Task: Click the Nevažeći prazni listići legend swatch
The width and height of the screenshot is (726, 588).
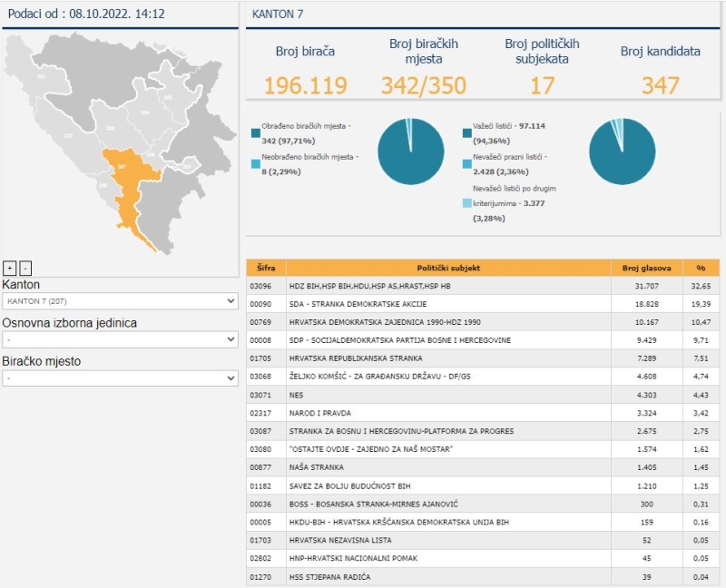Action: click(466, 163)
